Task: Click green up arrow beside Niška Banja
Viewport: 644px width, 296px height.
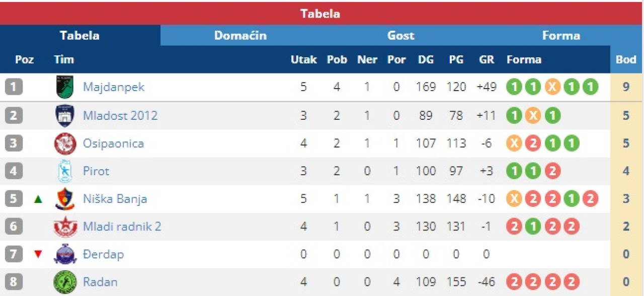Action: [38, 199]
